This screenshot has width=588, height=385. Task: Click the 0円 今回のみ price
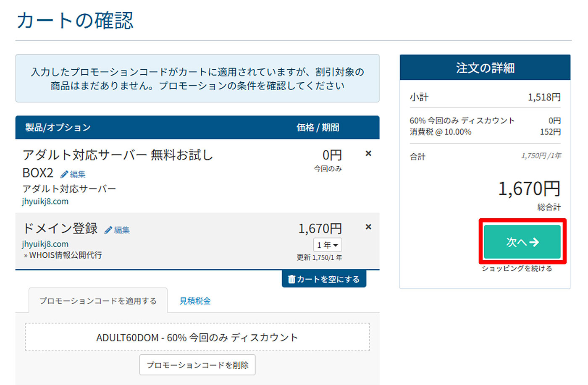(332, 155)
